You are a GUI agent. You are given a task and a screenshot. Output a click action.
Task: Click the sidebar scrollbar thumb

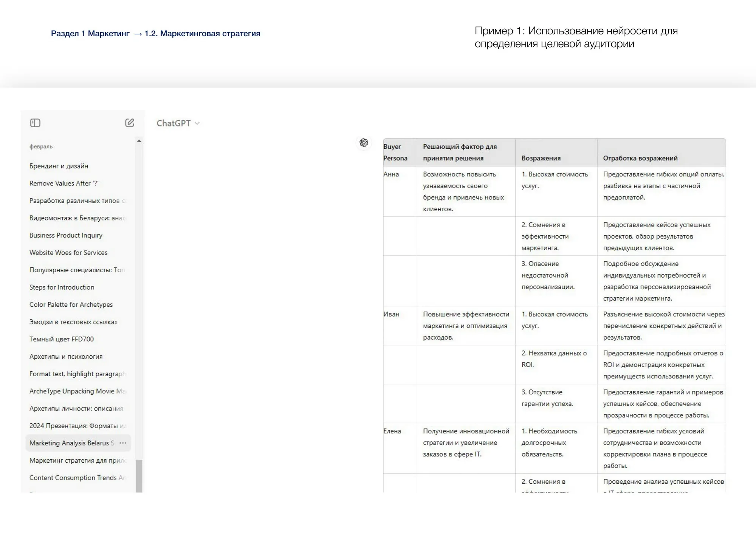point(139,476)
